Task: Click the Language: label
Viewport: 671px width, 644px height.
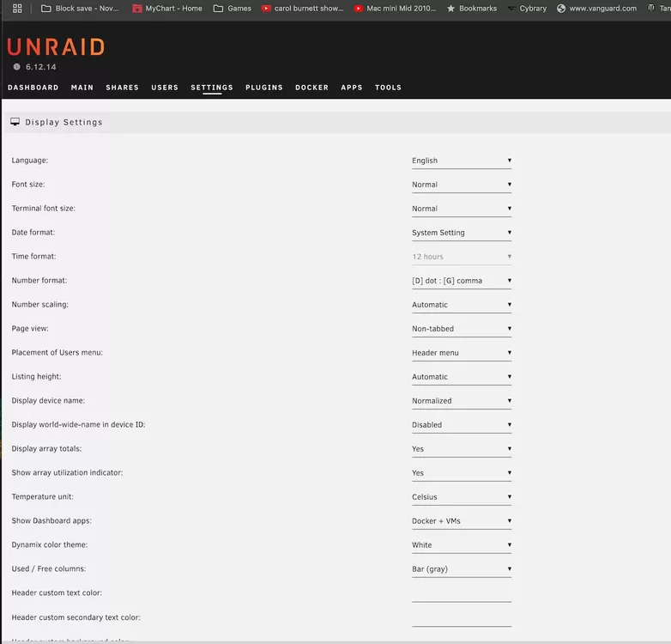Action: click(30, 161)
